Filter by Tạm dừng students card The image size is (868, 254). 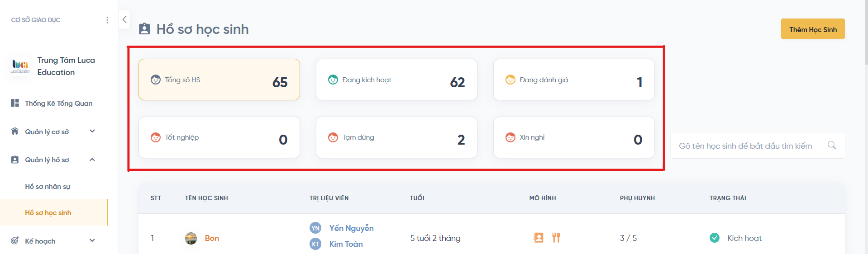click(396, 137)
